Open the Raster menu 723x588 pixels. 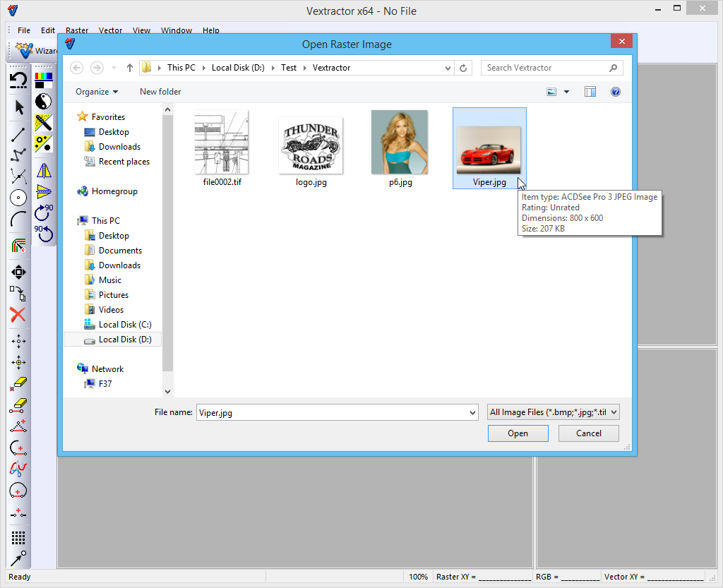click(77, 30)
